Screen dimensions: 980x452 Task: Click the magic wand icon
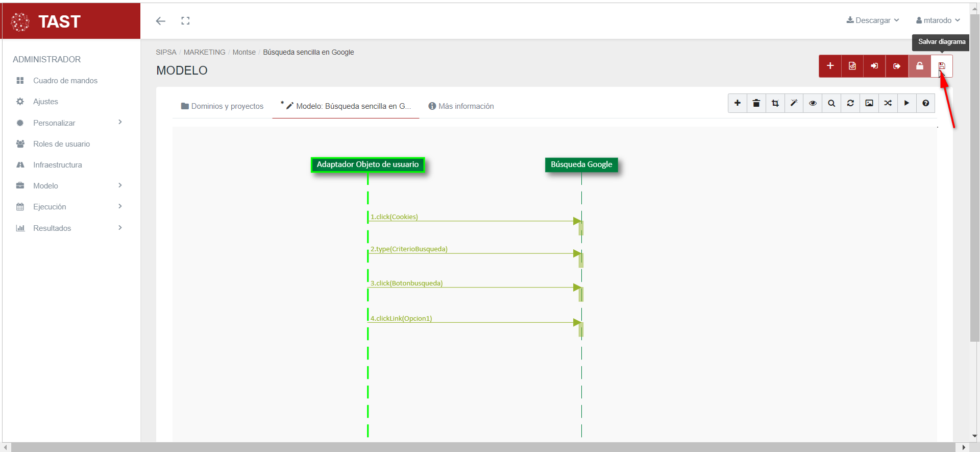tap(794, 103)
